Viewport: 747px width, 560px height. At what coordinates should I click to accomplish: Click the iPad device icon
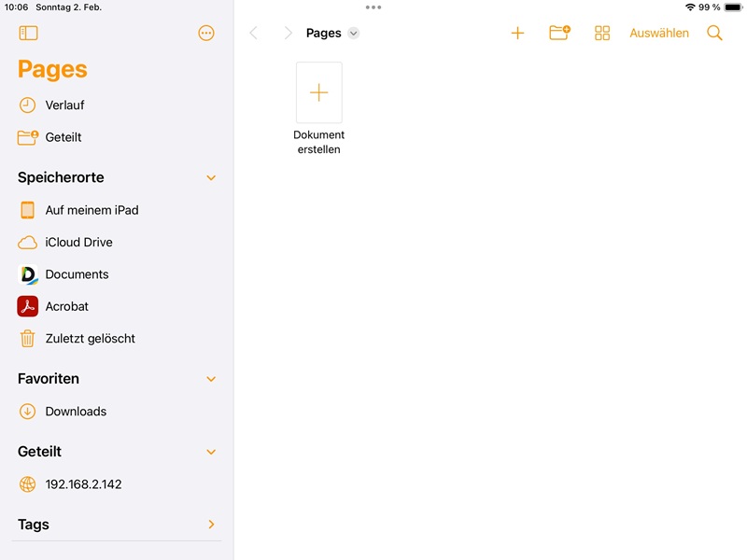tap(28, 210)
